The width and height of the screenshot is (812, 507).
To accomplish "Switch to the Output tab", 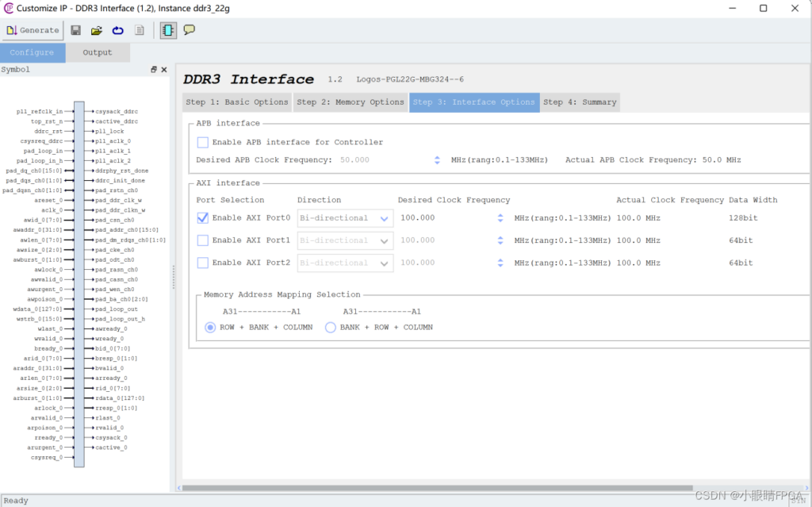I will click(x=98, y=52).
